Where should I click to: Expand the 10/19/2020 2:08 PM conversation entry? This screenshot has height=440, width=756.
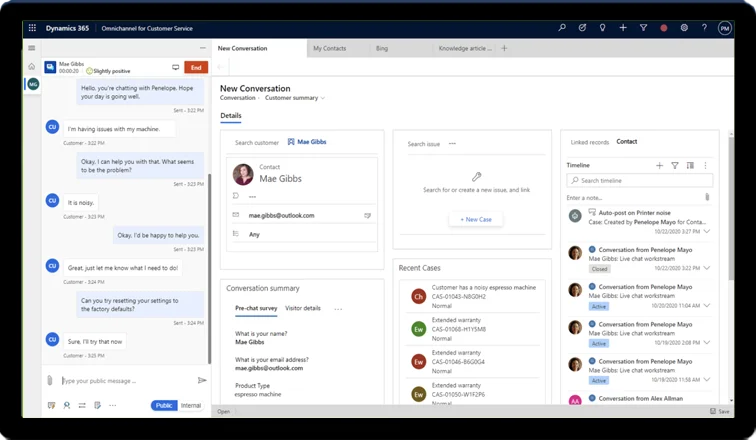(x=707, y=343)
